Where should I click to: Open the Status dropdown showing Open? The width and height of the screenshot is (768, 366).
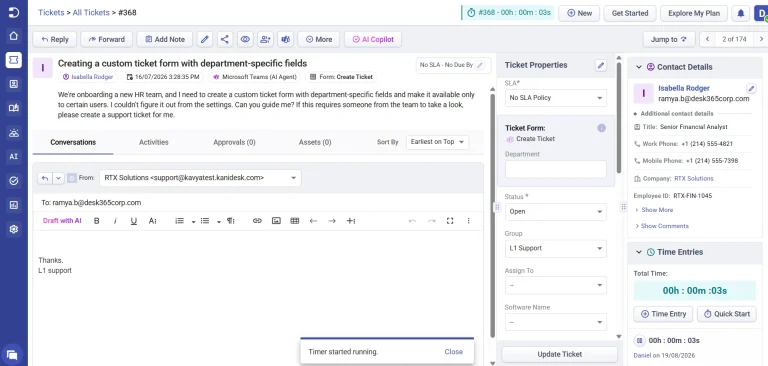click(x=556, y=212)
